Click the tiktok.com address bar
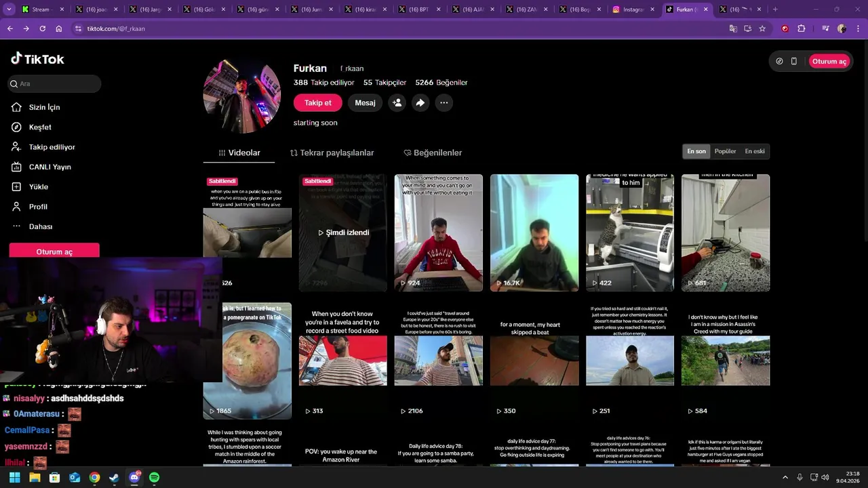 tap(400, 28)
